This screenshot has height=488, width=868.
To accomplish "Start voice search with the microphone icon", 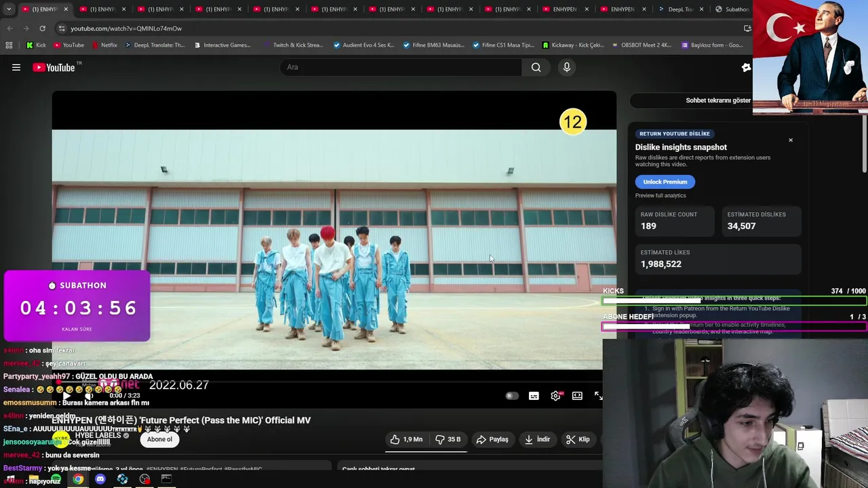I will click(567, 67).
